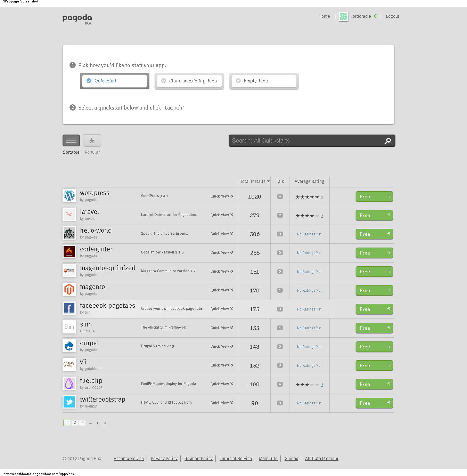Click the hello-world app icon
Viewport: 467px width, 476px height.
[x=69, y=233]
